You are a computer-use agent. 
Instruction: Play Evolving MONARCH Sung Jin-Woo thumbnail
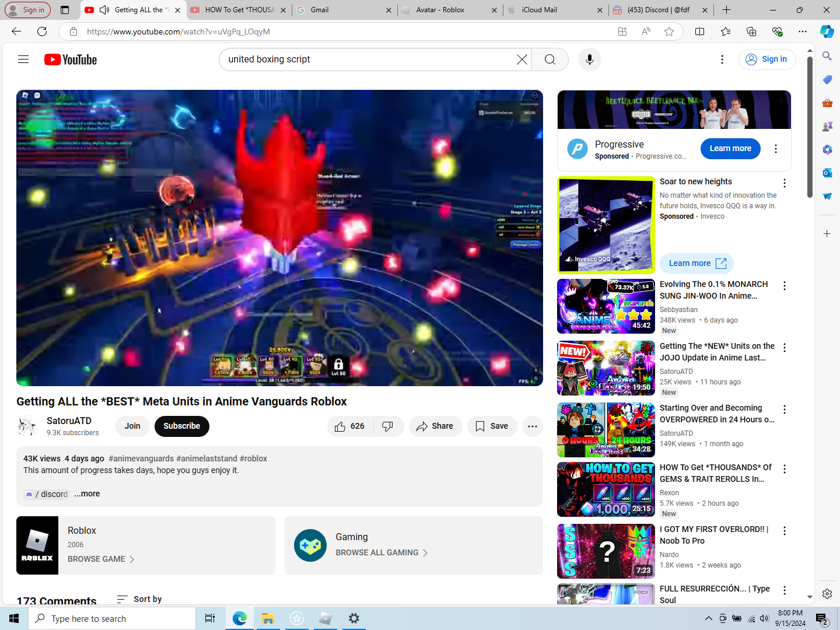tap(606, 306)
